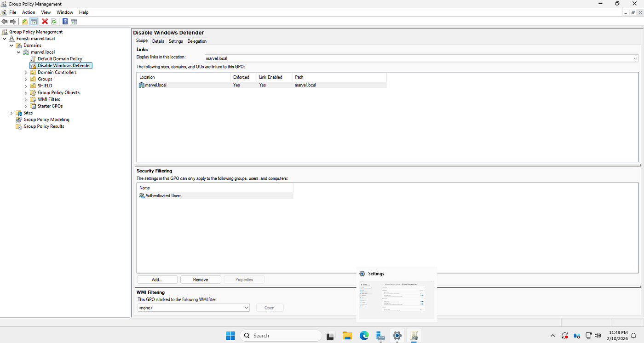This screenshot has width=644, height=343.
Task: Expand the SHIELD OU node
Action: click(26, 86)
